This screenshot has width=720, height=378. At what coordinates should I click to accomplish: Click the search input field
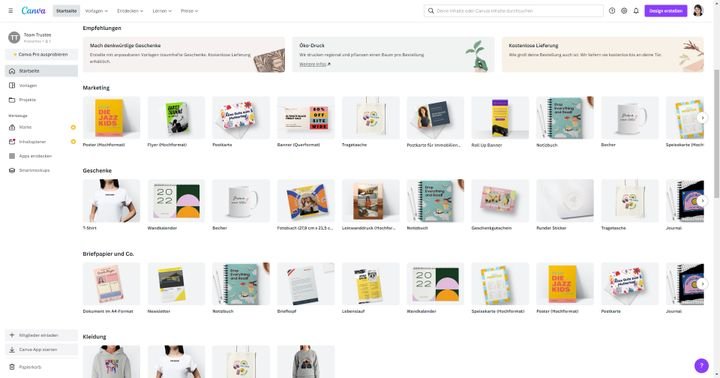[513, 11]
